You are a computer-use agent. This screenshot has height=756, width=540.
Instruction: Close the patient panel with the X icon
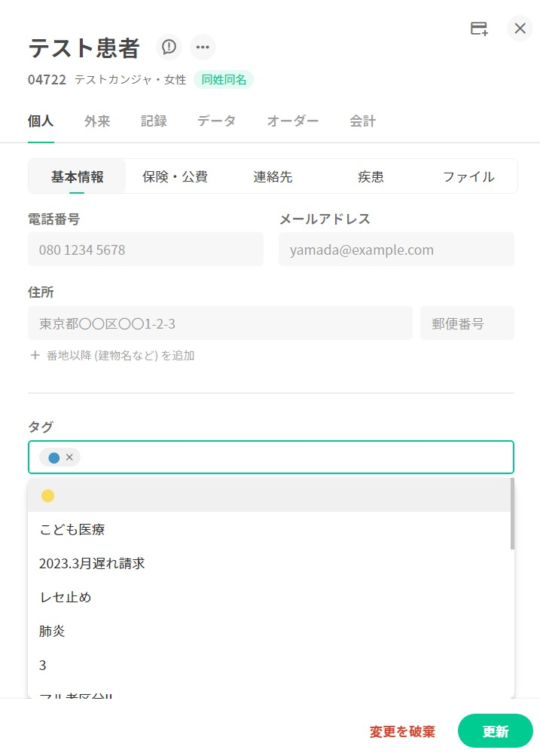[x=520, y=29]
